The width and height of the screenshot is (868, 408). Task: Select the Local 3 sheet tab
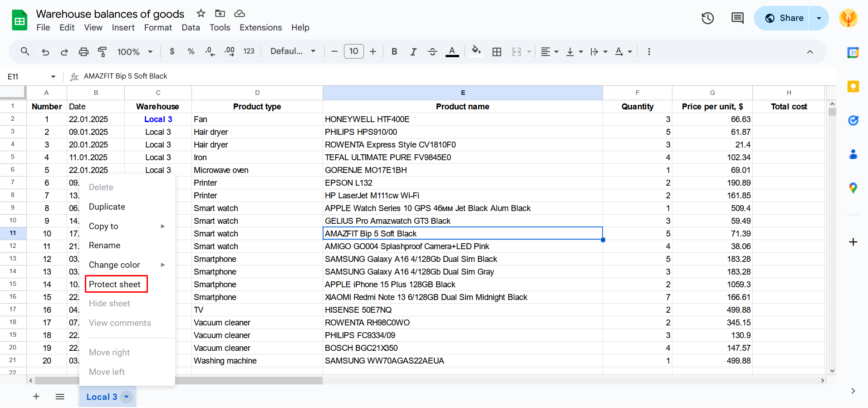[102, 397]
